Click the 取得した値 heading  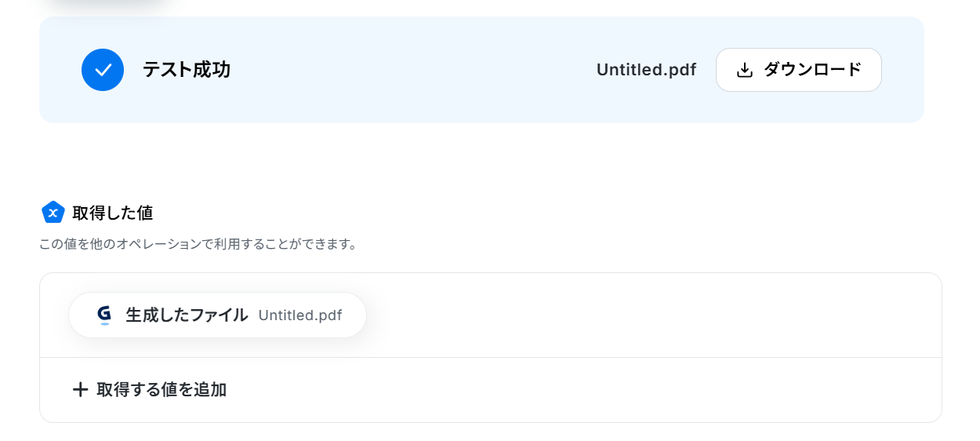[x=112, y=213]
